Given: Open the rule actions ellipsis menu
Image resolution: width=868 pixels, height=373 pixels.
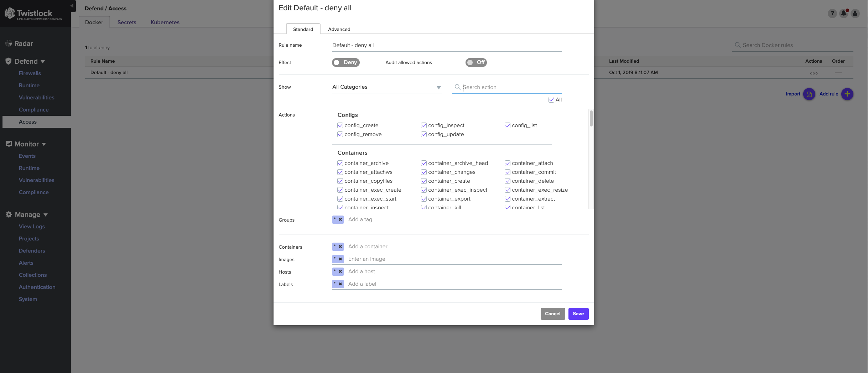Looking at the screenshot, I should click(x=814, y=73).
